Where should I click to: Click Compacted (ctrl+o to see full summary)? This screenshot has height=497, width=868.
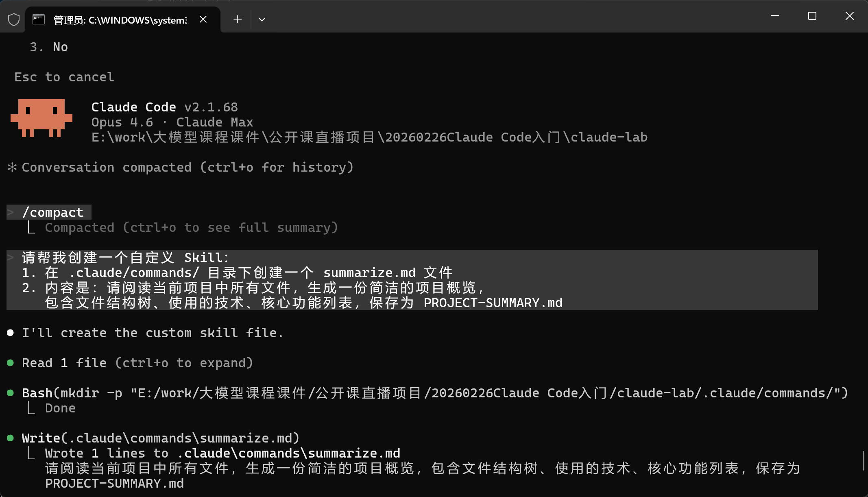(192, 228)
